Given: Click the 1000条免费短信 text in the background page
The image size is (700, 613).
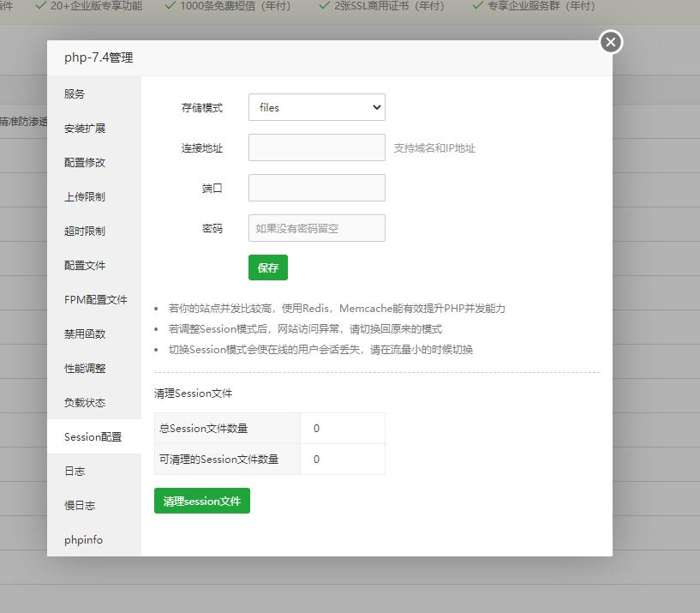Looking at the screenshot, I should pyautogui.click(x=236, y=6).
